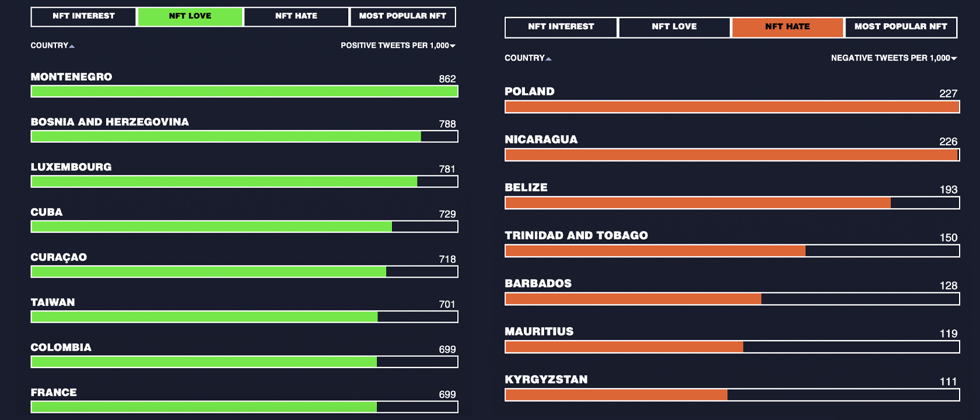The image size is (980, 420).
Task: Open Most Popular NFT tab, left panel
Action: point(402,16)
